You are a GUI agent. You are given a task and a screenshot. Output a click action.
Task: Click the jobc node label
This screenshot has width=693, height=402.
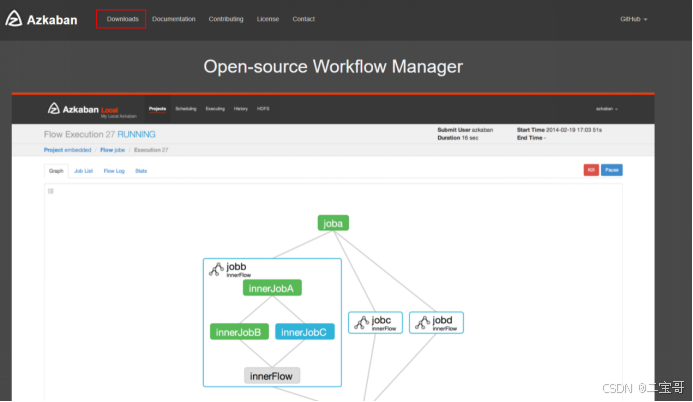(x=381, y=320)
